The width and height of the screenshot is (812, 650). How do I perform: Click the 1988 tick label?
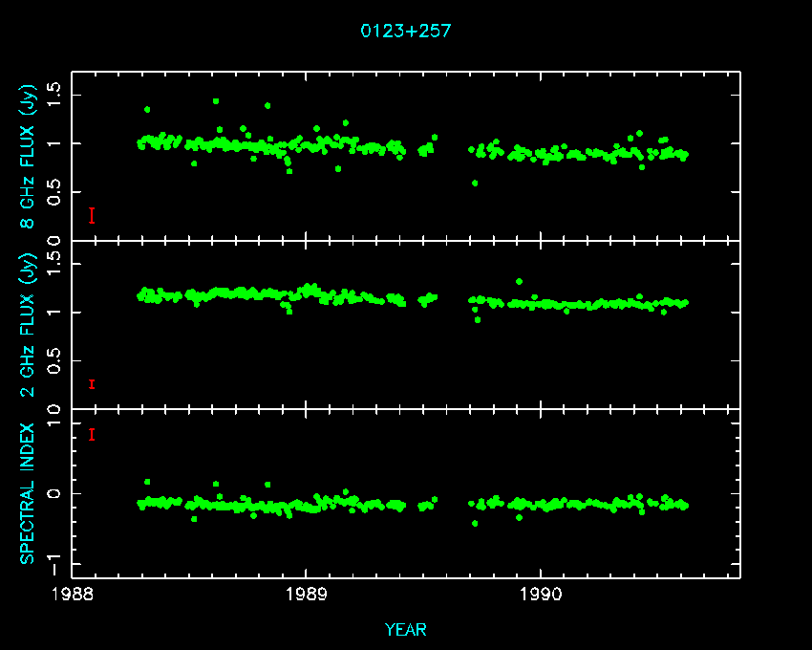pos(72,594)
